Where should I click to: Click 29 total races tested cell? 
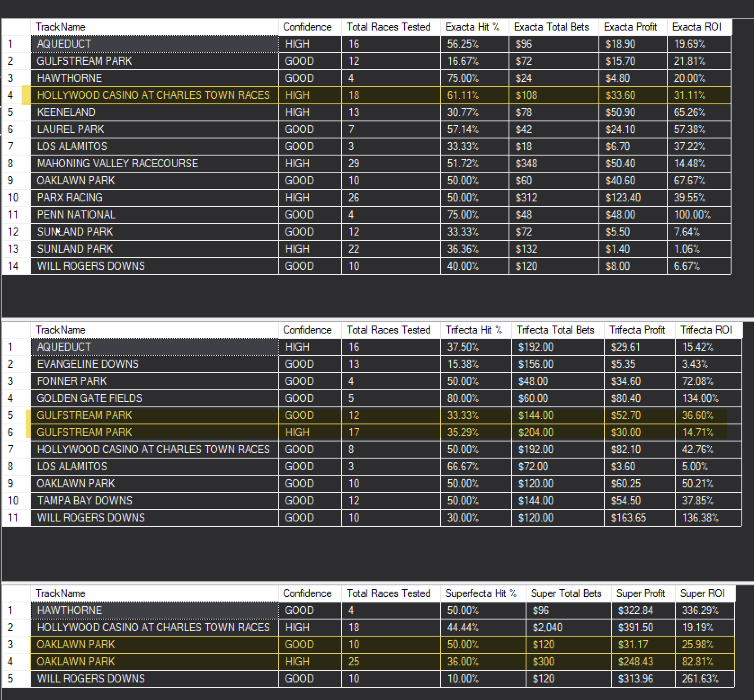coord(391,164)
